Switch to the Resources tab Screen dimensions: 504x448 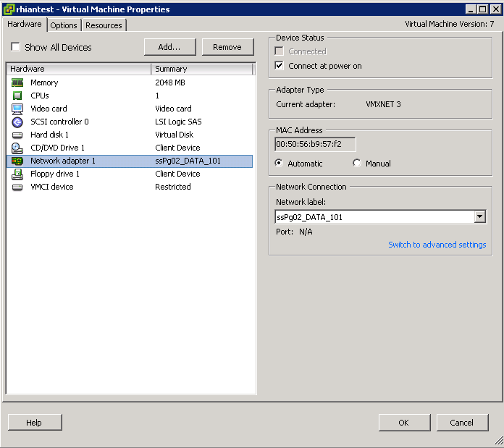coord(104,25)
